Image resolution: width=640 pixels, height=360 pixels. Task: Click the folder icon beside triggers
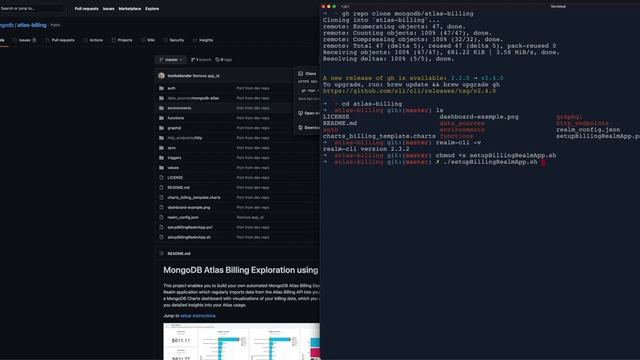pyautogui.click(x=161, y=158)
